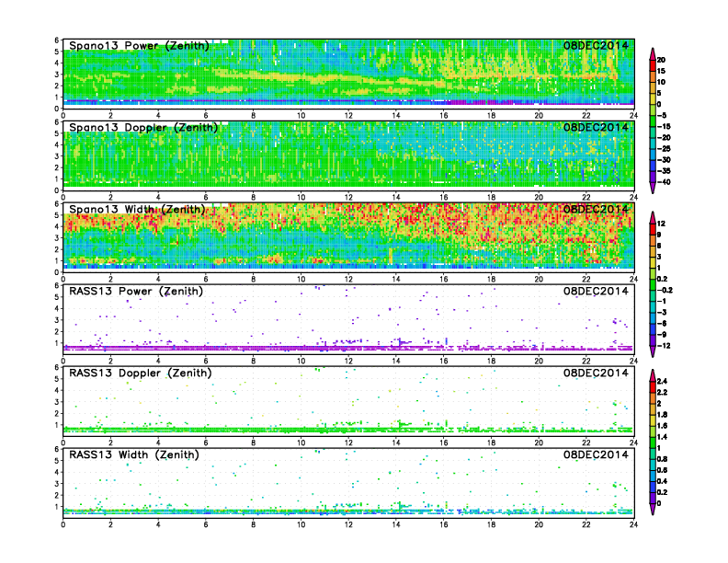Click the 08DEC2014 date in RASS13 Width panel
728x563 pixels.
(x=596, y=454)
